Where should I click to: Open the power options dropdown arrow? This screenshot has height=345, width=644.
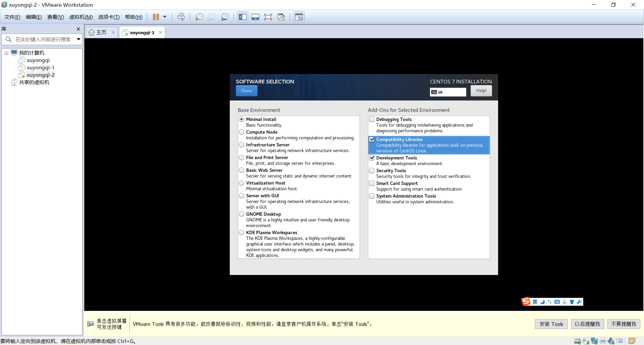pos(165,17)
